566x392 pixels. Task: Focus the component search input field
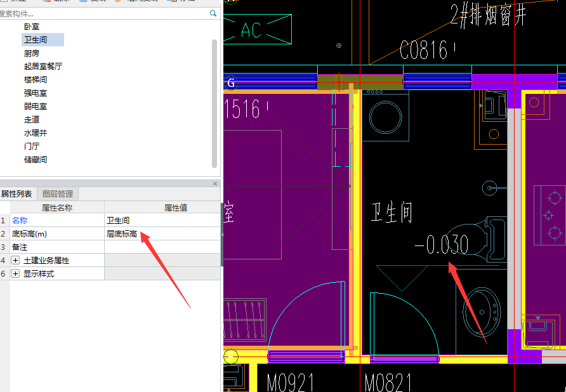pyautogui.click(x=104, y=14)
